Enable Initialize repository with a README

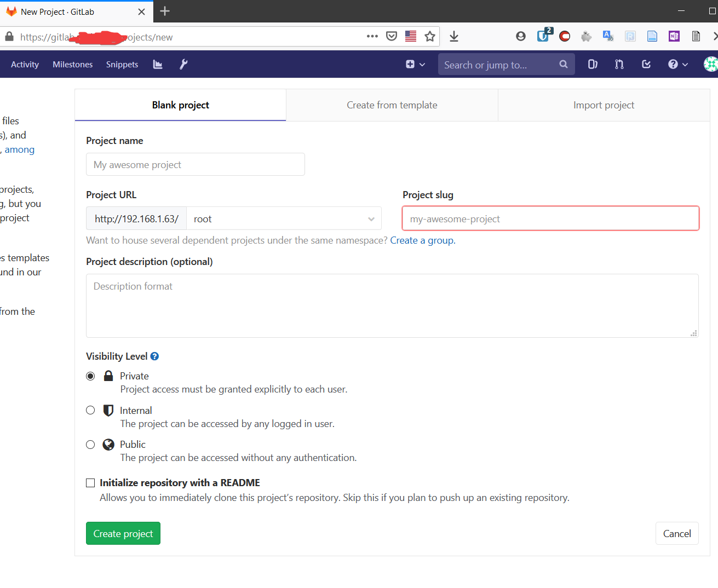(90, 483)
